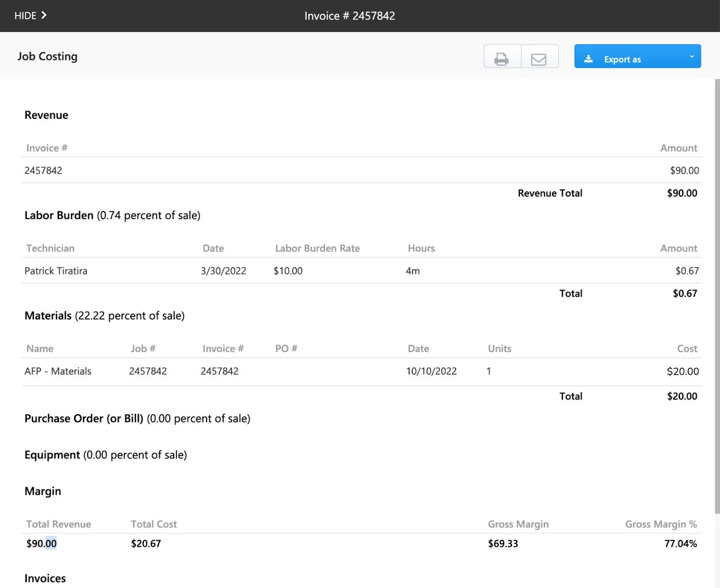Select the highlighted Total Revenue $90.00 value
The height and width of the screenshot is (588, 720).
coord(41,543)
